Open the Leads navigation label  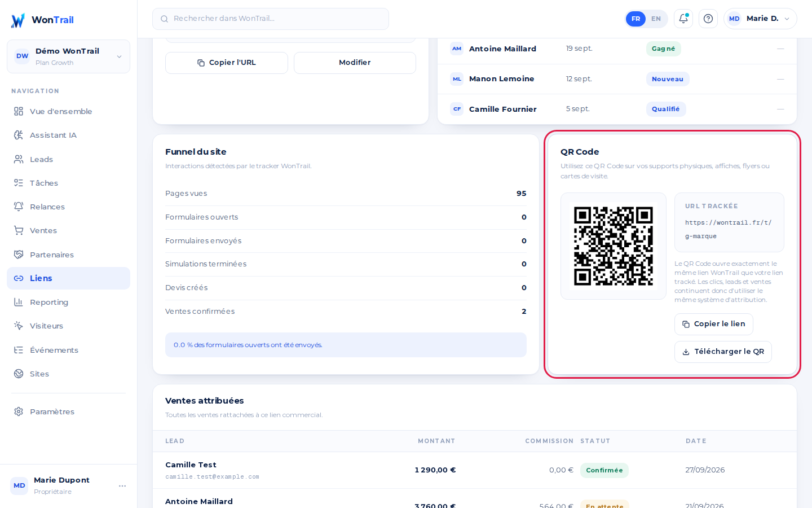pyautogui.click(x=41, y=160)
